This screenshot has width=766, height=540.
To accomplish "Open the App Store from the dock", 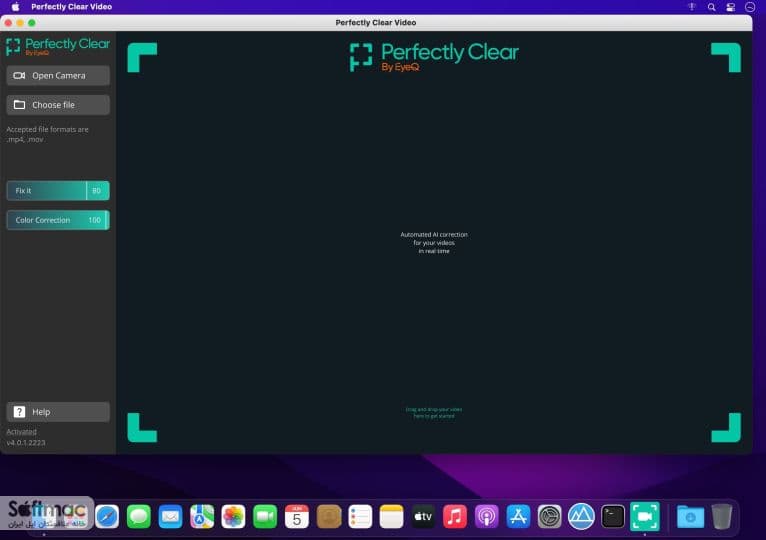I will [x=518, y=517].
